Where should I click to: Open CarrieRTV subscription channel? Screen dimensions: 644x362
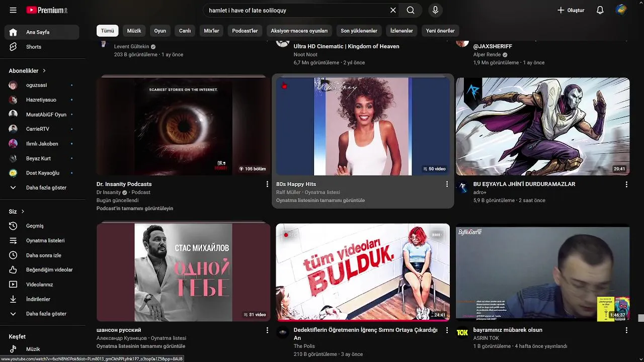click(42, 129)
